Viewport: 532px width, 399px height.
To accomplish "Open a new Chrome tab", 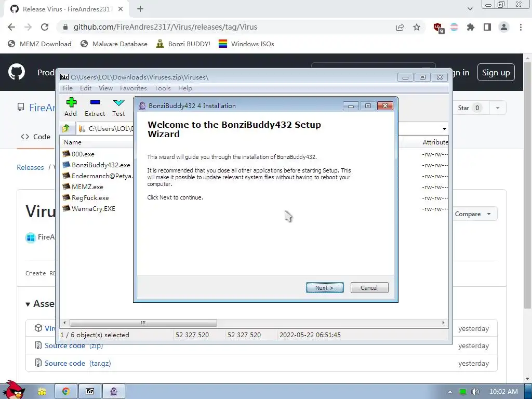I will pyautogui.click(x=140, y=9).
